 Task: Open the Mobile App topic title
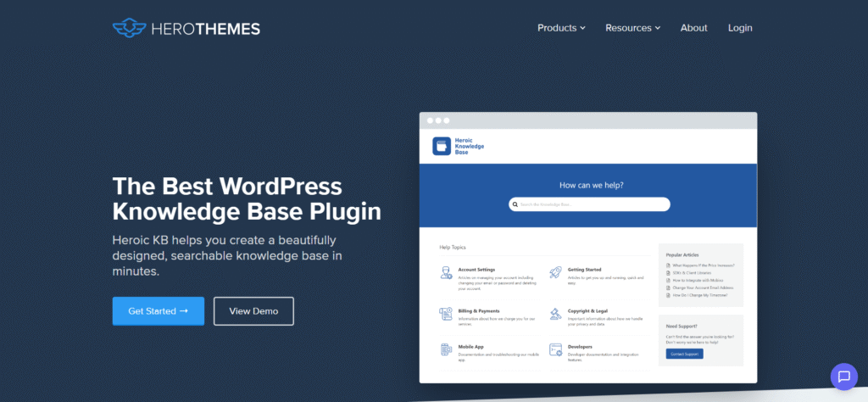tap(471, 347)
